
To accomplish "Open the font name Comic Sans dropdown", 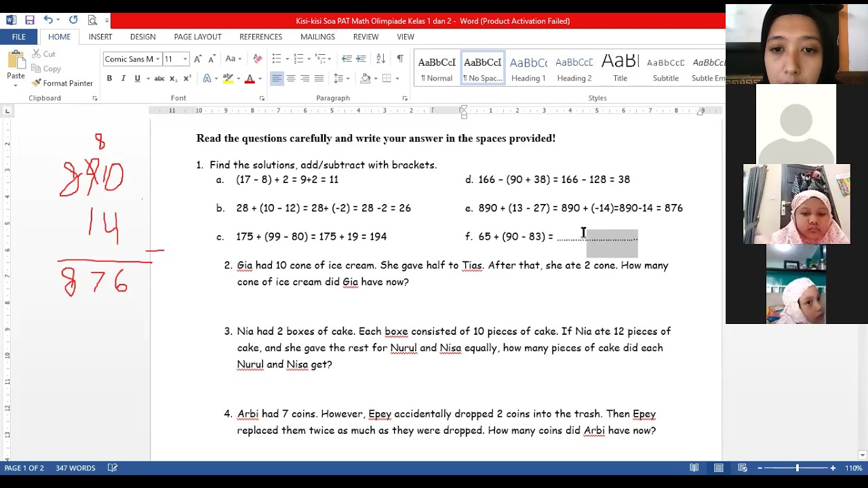I will click(x=157, y=59).
